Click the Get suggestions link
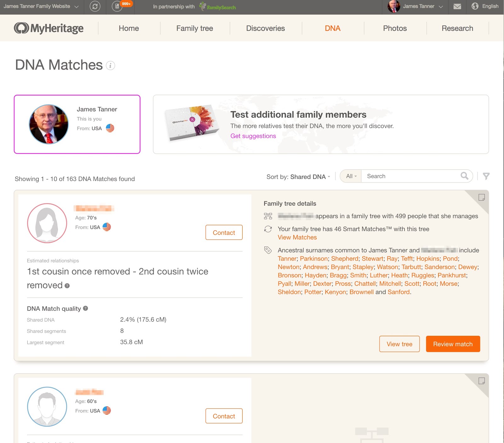The image size is (504, 443). pyautogui.click(x=253, y=136)
